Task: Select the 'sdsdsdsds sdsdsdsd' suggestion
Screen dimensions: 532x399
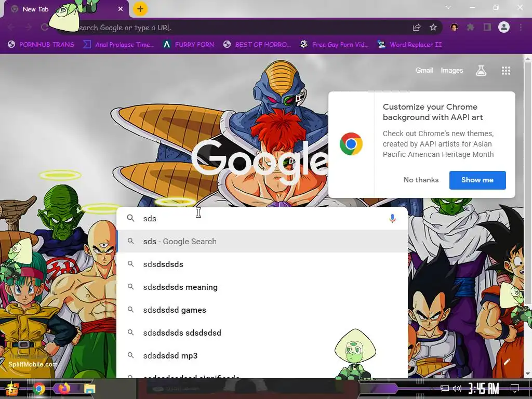Action: pos(262,333)
